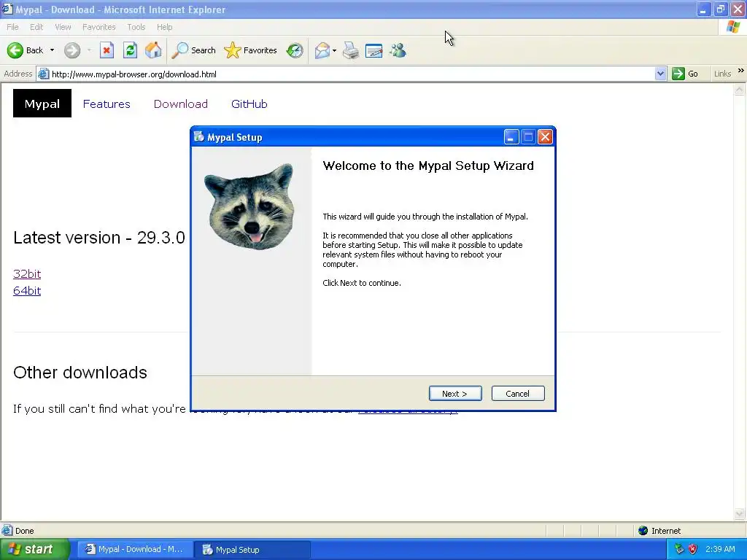Open the Favorites star pane
Screen dimensions: 747x560
tap(251, 50)
